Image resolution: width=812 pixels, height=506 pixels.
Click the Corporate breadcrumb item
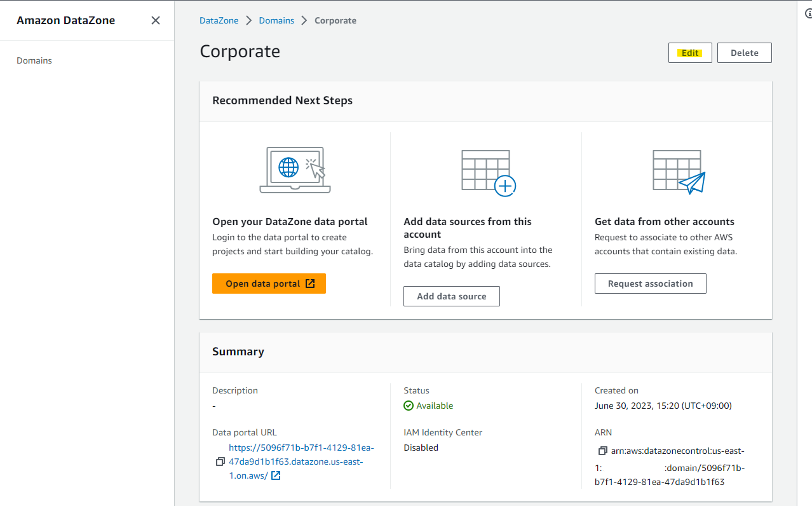tap(335, 20)
